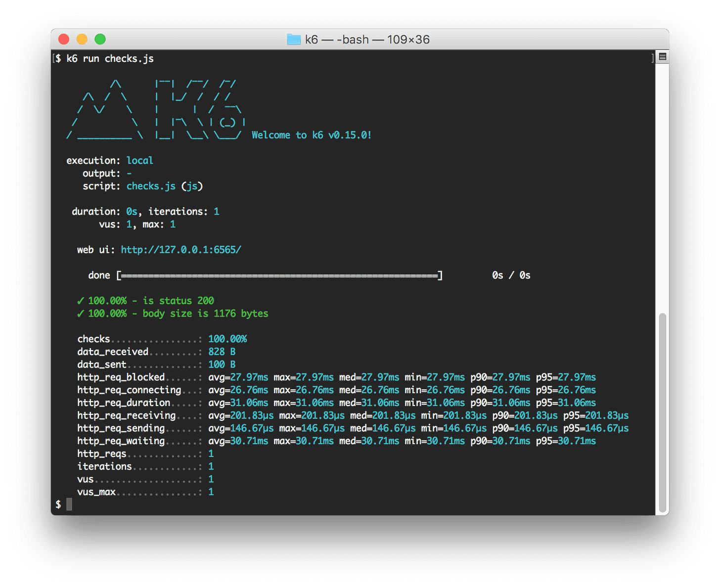Click the 'done' progress bar
This screenshot has width=720, height=588.
pyautogui.click(x=279, y=275)
